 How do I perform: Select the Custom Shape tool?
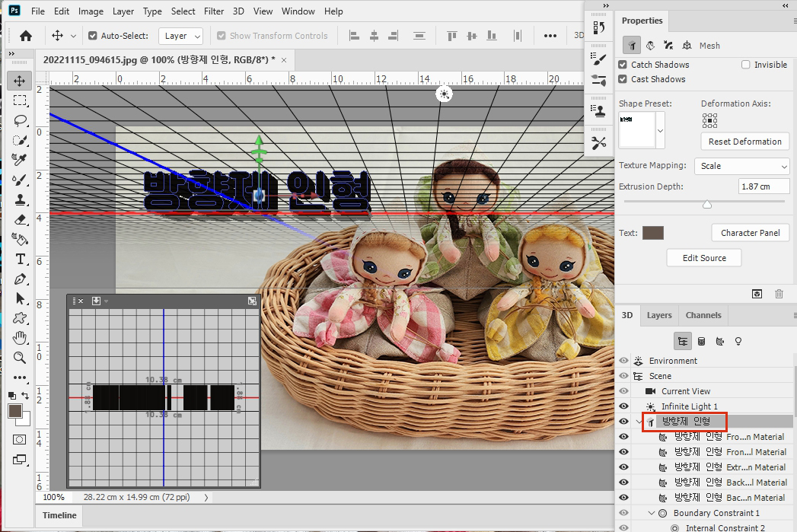(19, 319)
